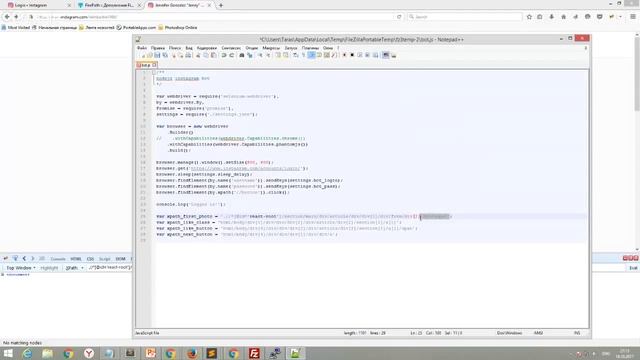Screen dimensions: 640x360
Task: Open the Yandex browser taskbar icon
Action: (89, 353)
